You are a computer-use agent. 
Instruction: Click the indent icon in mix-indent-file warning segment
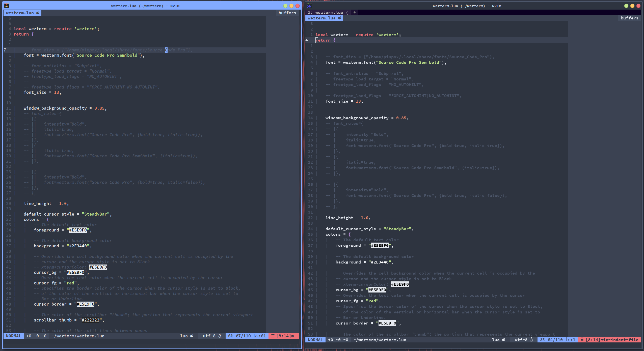coord(582,340)
